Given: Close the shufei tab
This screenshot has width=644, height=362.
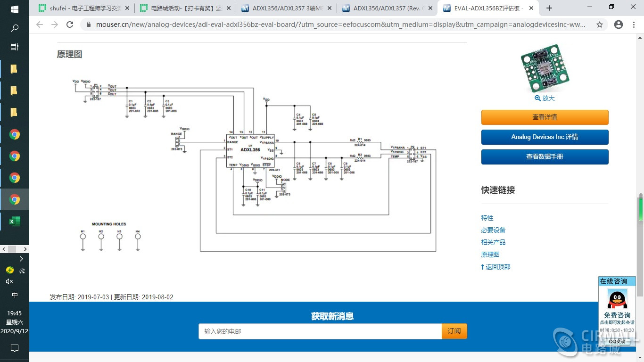Looking at the screenshot, I should 127,8.
